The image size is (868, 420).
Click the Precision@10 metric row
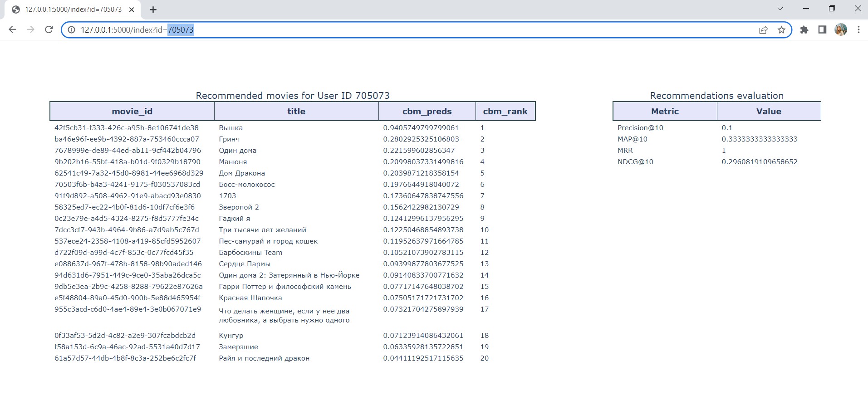[x=640, y=127]
